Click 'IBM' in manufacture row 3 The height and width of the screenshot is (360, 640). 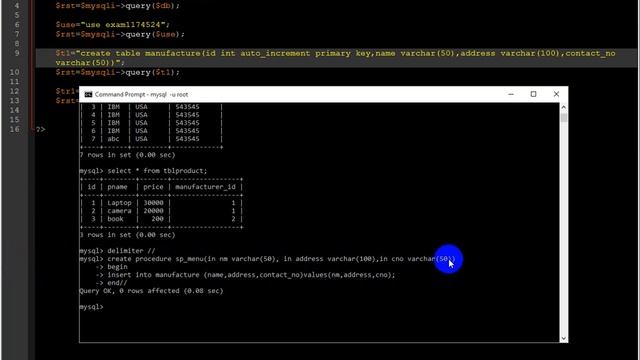(113, 107)
